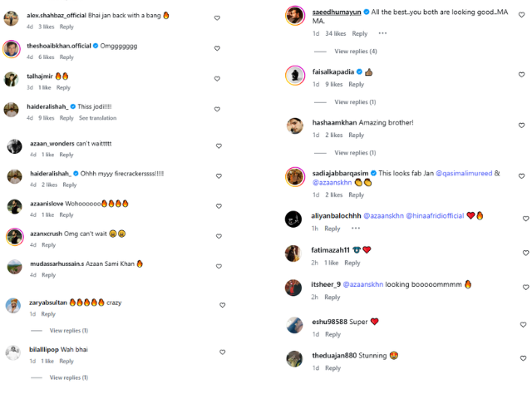Expand 'View replies (4)' under saeedhumayun
Screen dimensions: 532x399
pyautogui.click(x=356, y=52)
